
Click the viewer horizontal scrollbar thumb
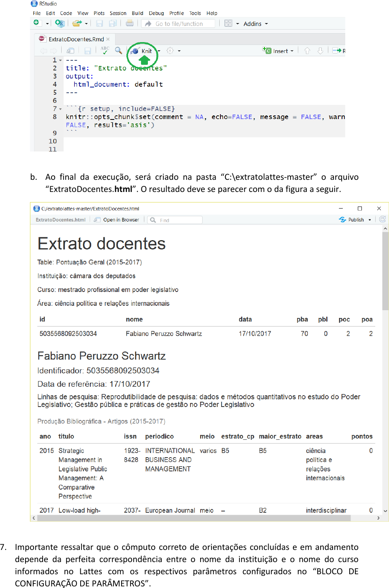pyautogui.click(x=194, y=518)
